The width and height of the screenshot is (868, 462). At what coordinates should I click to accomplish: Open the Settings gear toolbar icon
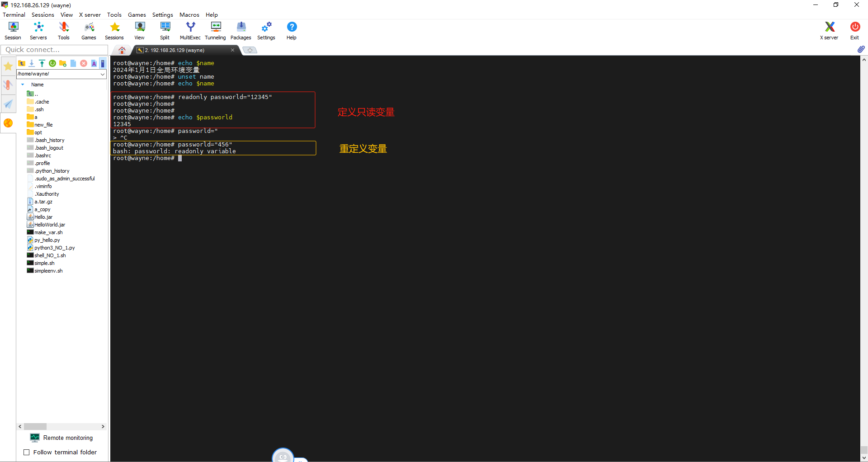266,31
